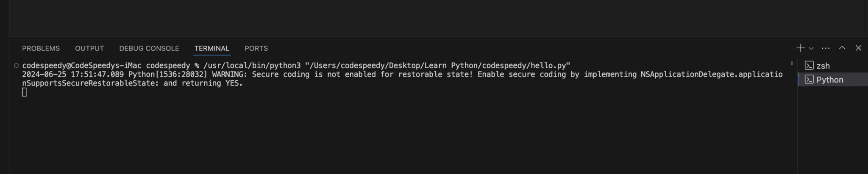The height and width of the screenshot is (174, 868).
Task: Open the terminal more actions ellipsis menu
Action: click(x=826, y=48)
